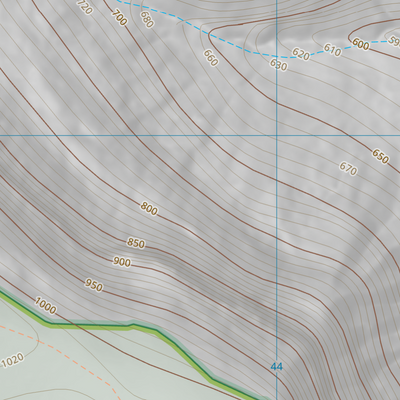Click the 1000 contour label
The image size is (400, 400).
coord(45,306)
